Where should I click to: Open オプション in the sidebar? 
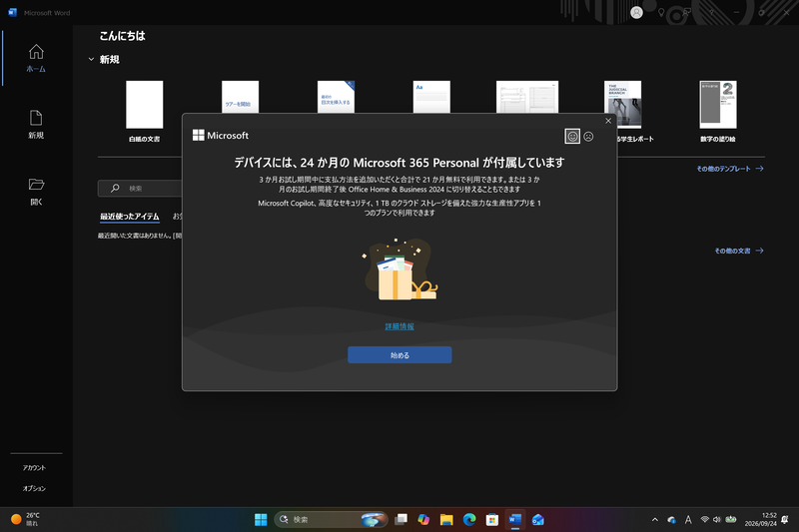[x=34, y=488]
